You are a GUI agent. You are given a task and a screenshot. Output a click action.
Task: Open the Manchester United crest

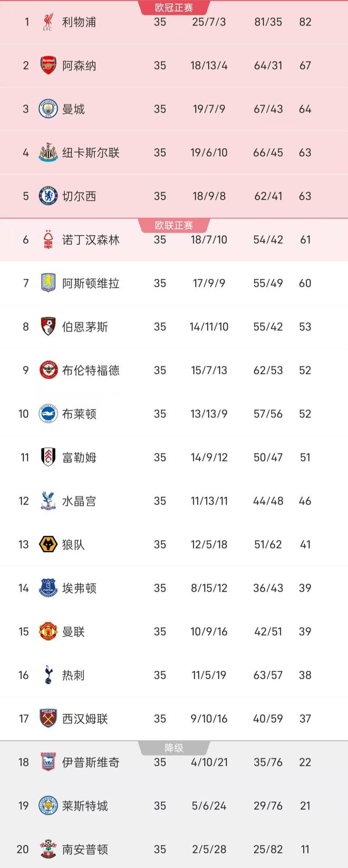click(48, 631)
